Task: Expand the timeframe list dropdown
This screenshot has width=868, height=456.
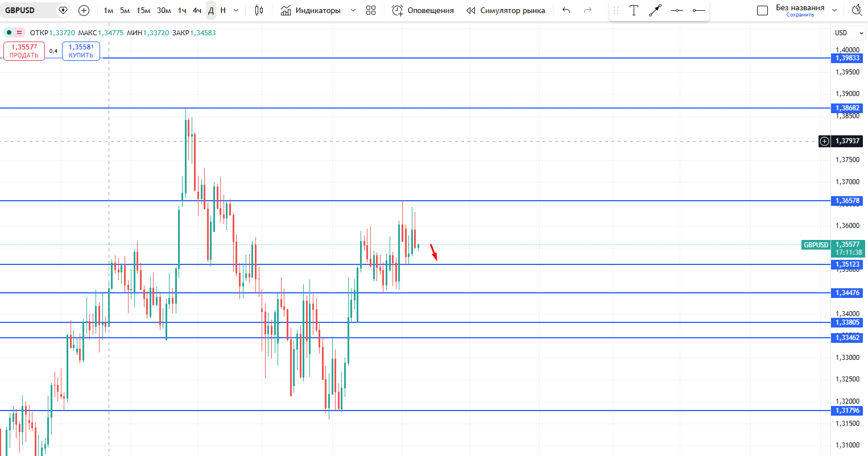Action: point(236,10)
